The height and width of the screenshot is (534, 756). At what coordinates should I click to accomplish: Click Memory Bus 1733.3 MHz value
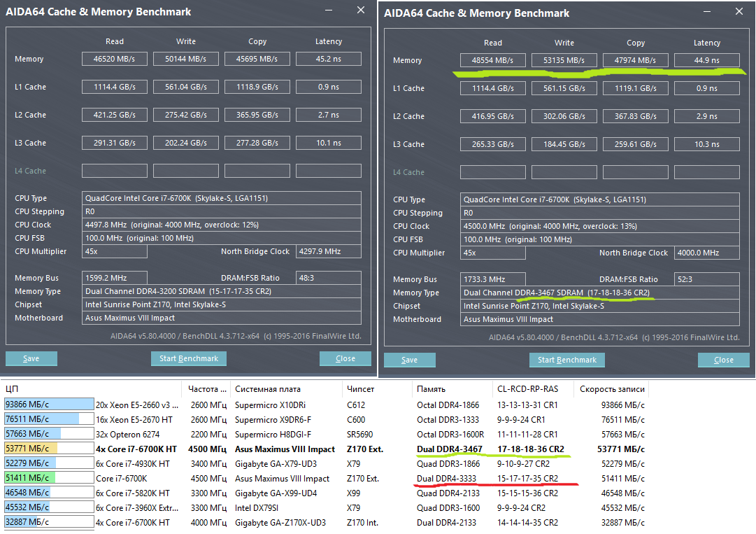click(x=493, y=279)
